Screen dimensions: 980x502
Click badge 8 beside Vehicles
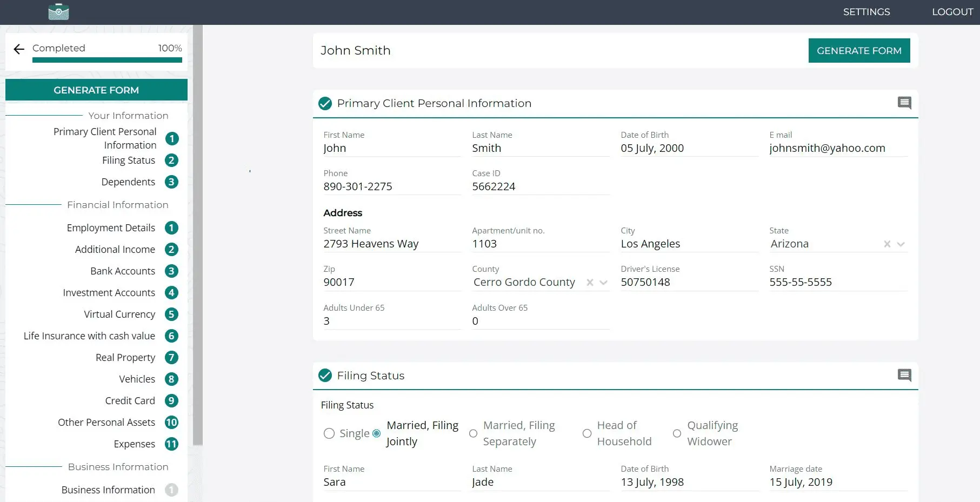click(171, 379)
